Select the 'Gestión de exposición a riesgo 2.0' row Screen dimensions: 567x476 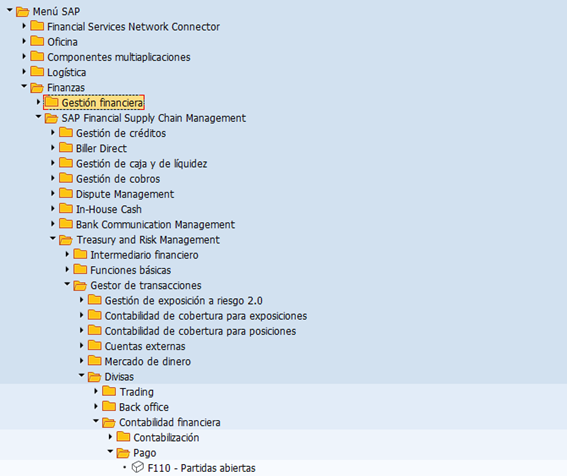pos(183,301)
